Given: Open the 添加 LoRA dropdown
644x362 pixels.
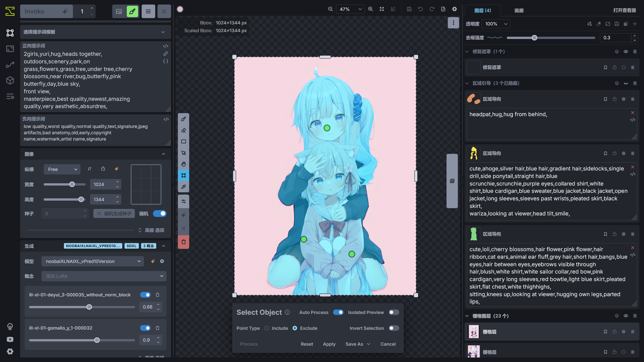Looking at the screenshot, I should 103,276.
